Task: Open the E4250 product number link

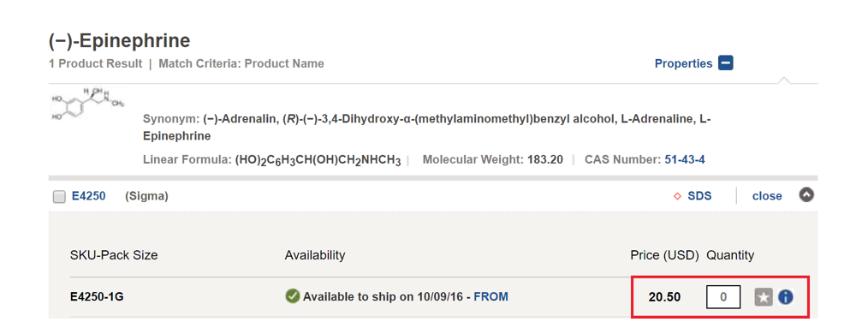Action: (x=88, y=196)
